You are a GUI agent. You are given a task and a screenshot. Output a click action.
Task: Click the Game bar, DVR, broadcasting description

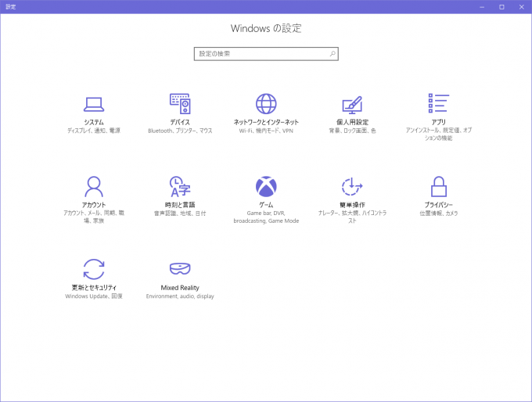[x=266, y=217]
